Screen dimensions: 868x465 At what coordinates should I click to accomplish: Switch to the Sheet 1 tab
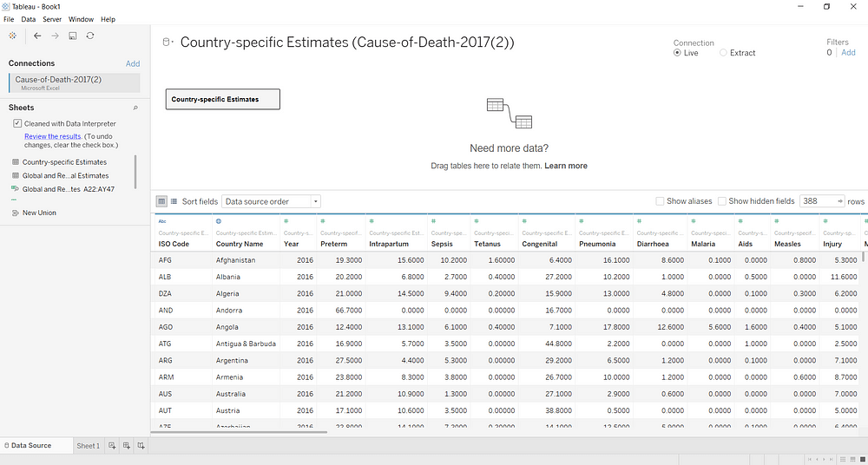click(88, 446)
